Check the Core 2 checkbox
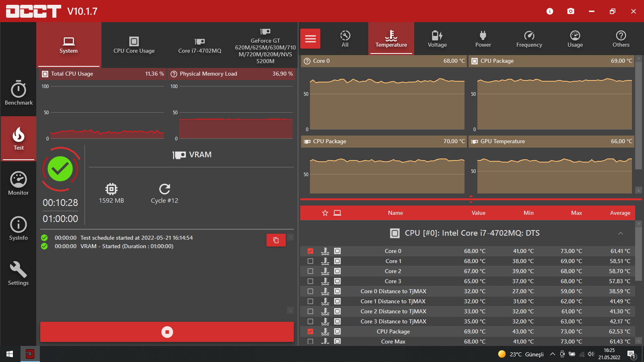The image size is (644, 362). (x=310, y=271)
